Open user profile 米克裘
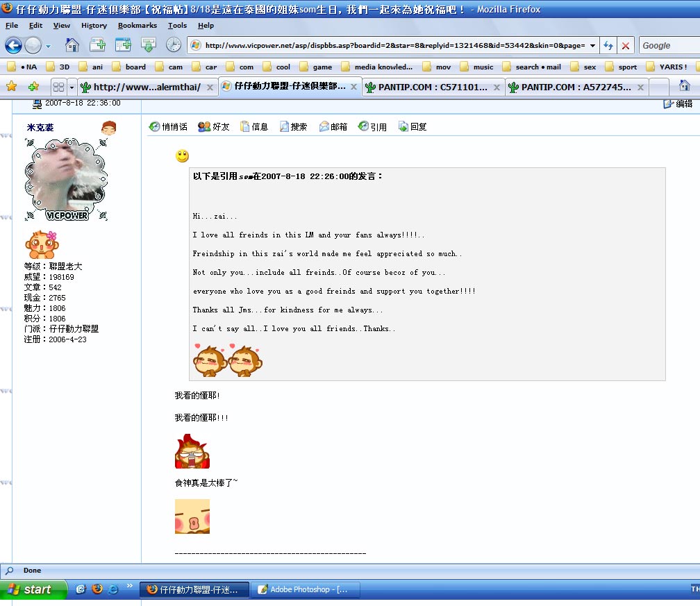The height and width of the screenshot is (606, 700). pos(40,128)
